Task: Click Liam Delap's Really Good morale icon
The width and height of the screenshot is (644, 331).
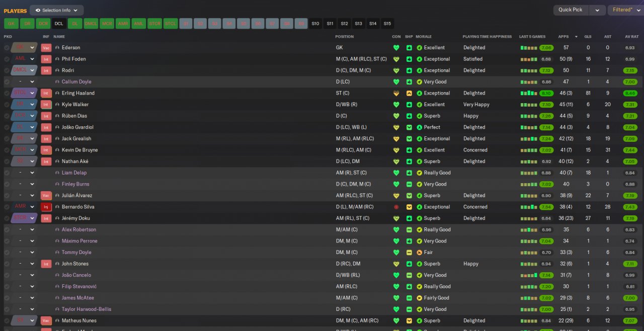Action: (420, 173)
